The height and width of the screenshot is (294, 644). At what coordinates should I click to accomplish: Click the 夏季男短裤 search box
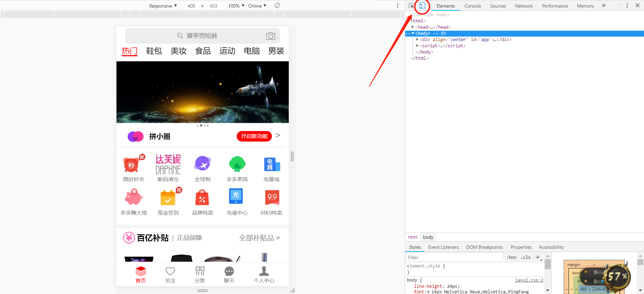click(203, 36)
